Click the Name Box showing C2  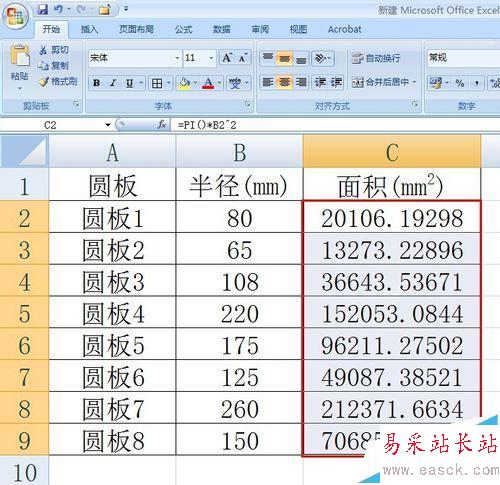coord(51,125)
